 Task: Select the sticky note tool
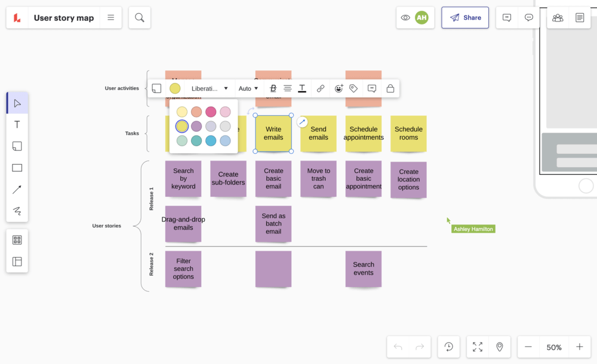tap(17, 146)
